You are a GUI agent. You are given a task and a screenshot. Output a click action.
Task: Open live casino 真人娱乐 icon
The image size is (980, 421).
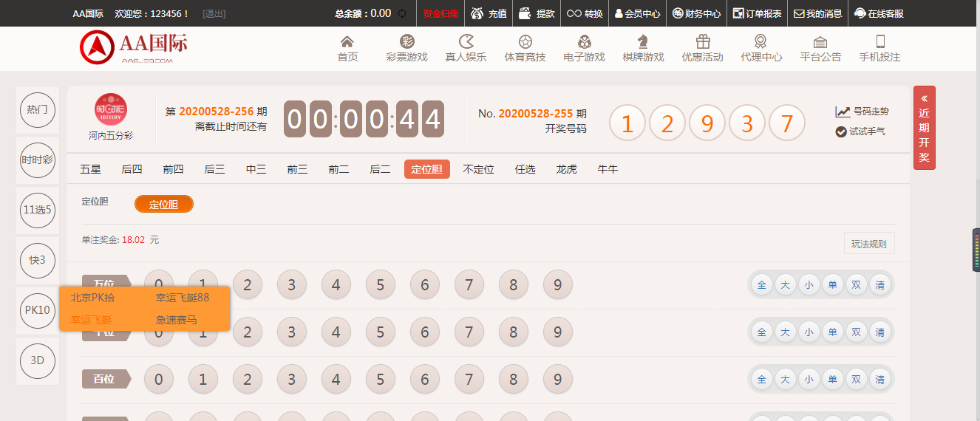(466, 42)
